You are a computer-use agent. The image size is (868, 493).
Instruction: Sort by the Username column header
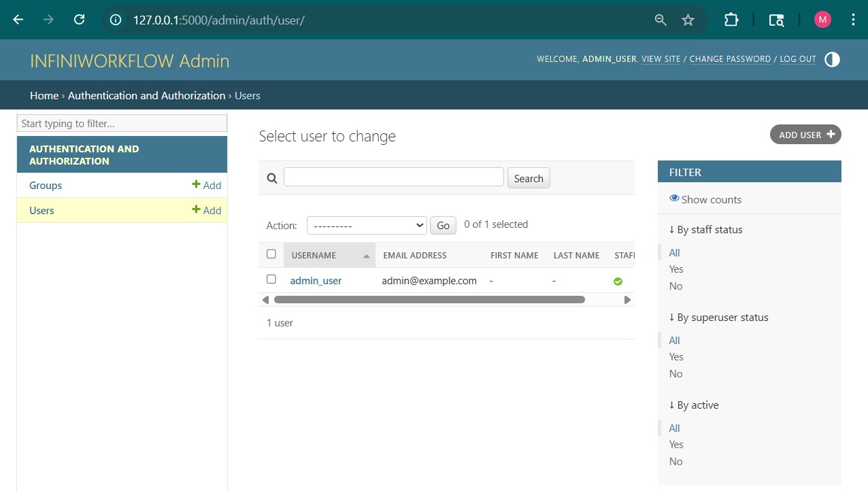(314, 256)
